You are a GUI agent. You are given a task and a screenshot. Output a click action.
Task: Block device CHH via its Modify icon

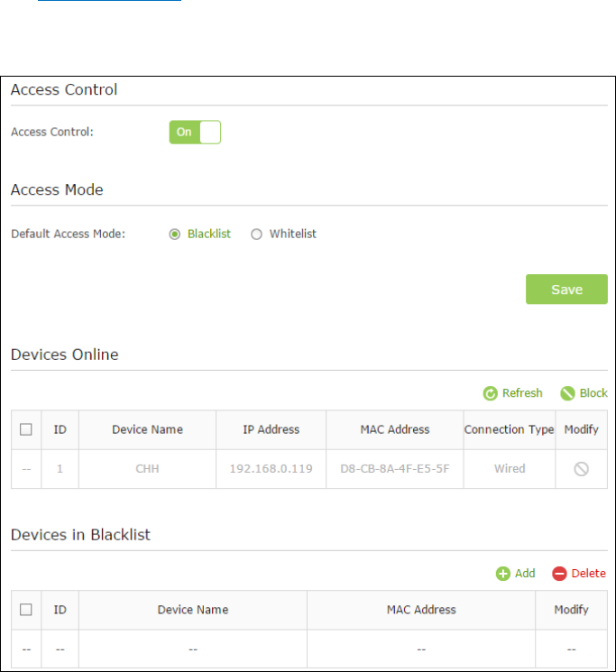click(x=581, y=469)
